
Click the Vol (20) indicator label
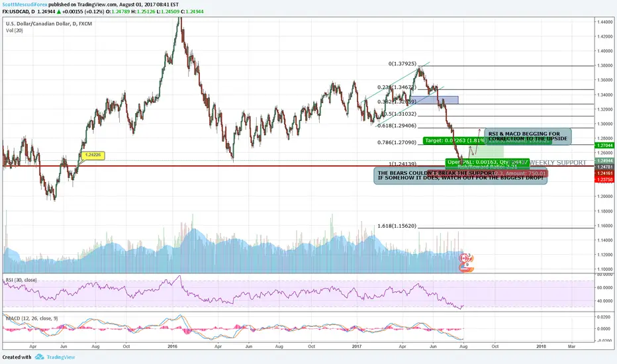[14, 30]
